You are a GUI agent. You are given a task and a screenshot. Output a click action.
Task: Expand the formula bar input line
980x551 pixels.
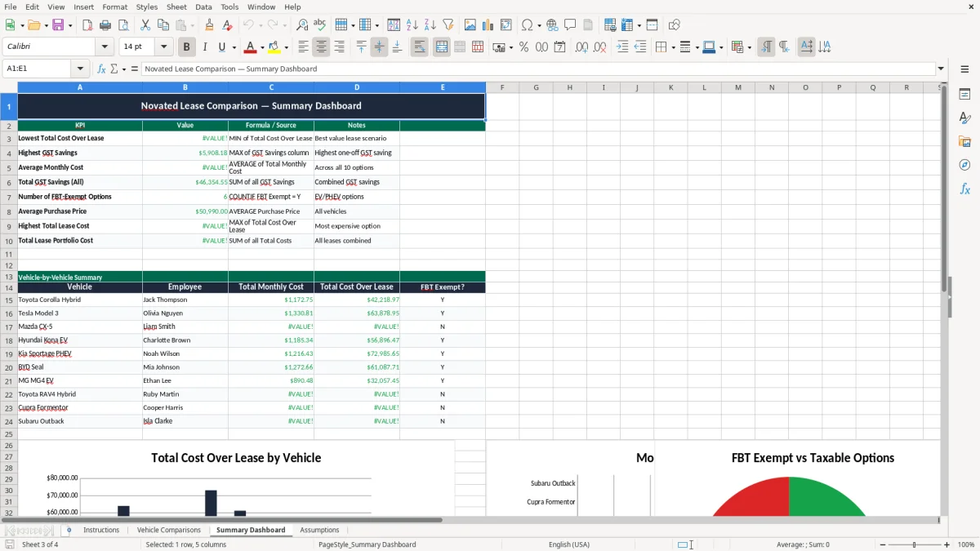pyautogui.click(x=941, y=69)
